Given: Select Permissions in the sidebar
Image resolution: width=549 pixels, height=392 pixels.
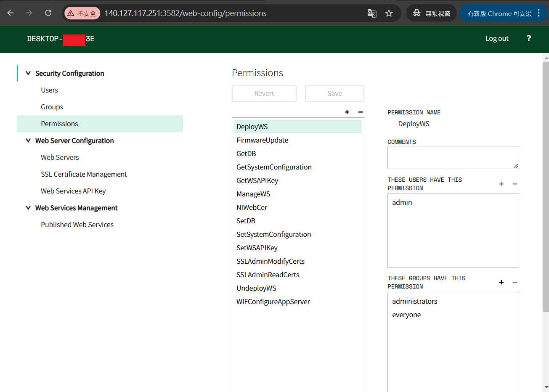Looking at the screenshot, I should (100, 124).
